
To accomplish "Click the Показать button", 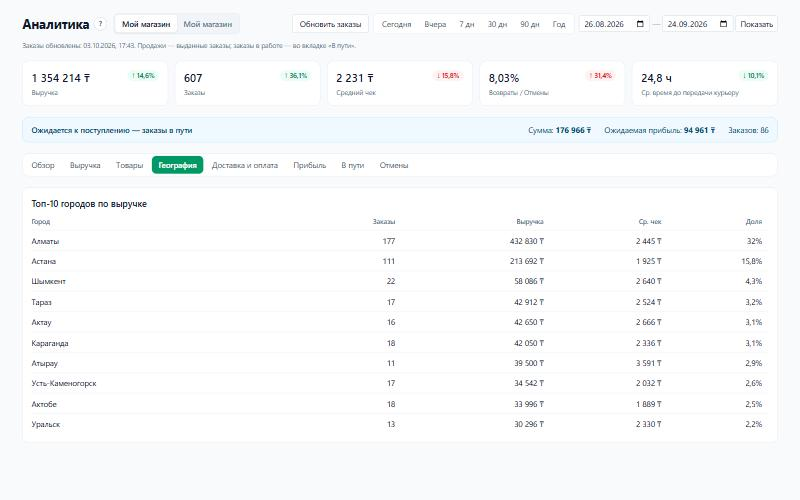I will coord(757,24).
